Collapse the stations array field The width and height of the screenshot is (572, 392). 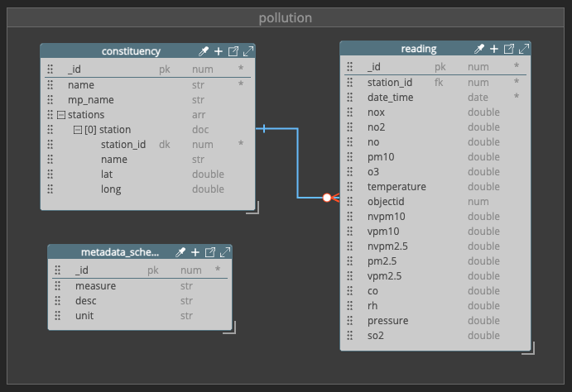coord(61,115)
